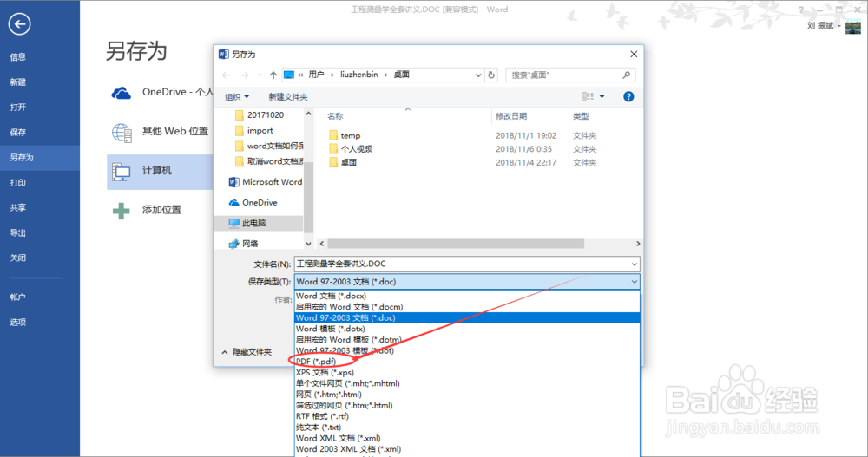Select 此电脑 in navigation tree
Image resolution: width=868 pixels, height=457 pixels.
247,223
